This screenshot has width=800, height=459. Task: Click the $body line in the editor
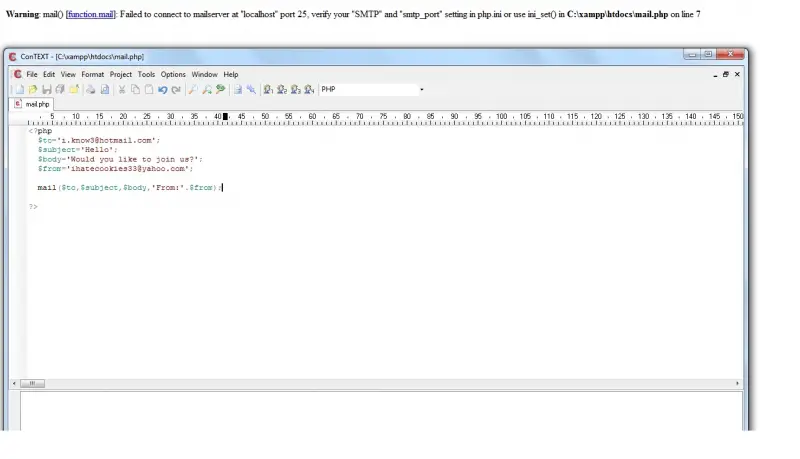(x=120, y=160)
